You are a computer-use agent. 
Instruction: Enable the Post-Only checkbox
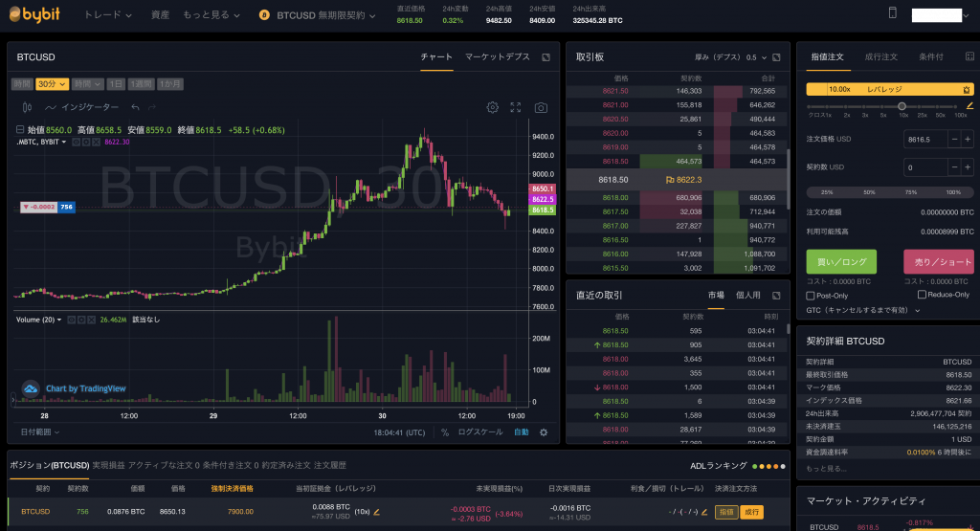810,296
